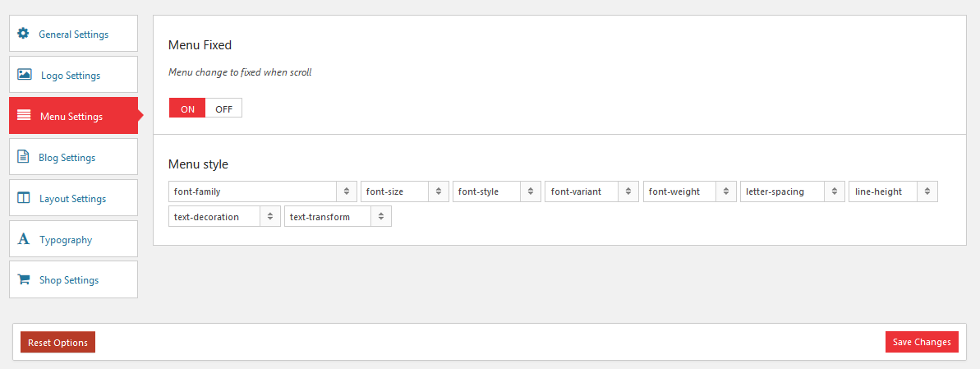
Task: Click the gear icon beside General Settings
Action: pyautogui.click(x=23, y=33)
